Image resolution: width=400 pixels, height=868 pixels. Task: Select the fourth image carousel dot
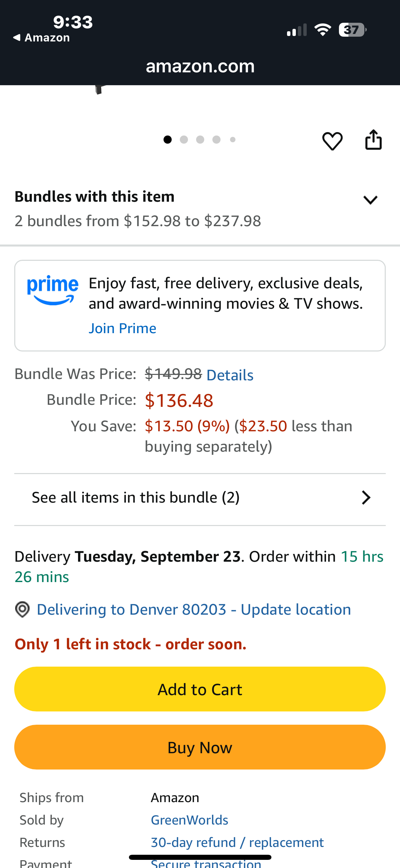point(216,140)
